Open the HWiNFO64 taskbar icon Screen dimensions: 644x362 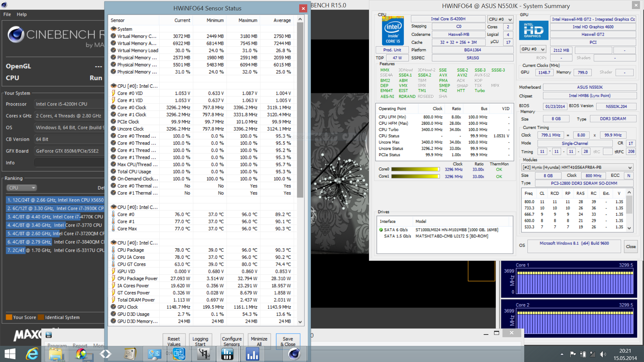click(x=227, y=354)
